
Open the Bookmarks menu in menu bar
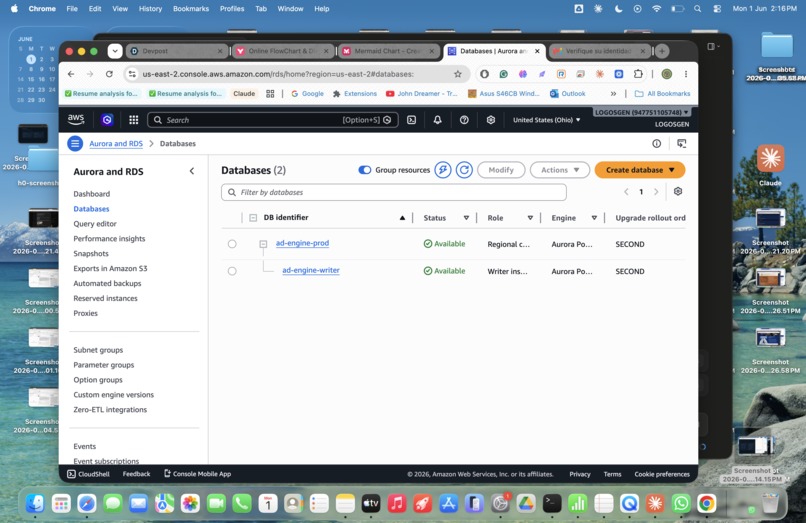tap(191, 9)
